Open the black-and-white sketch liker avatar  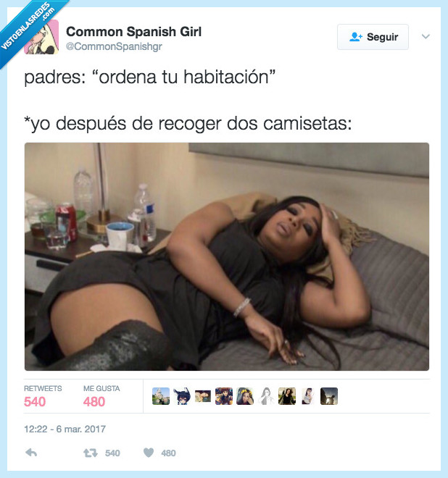point(266,396)
